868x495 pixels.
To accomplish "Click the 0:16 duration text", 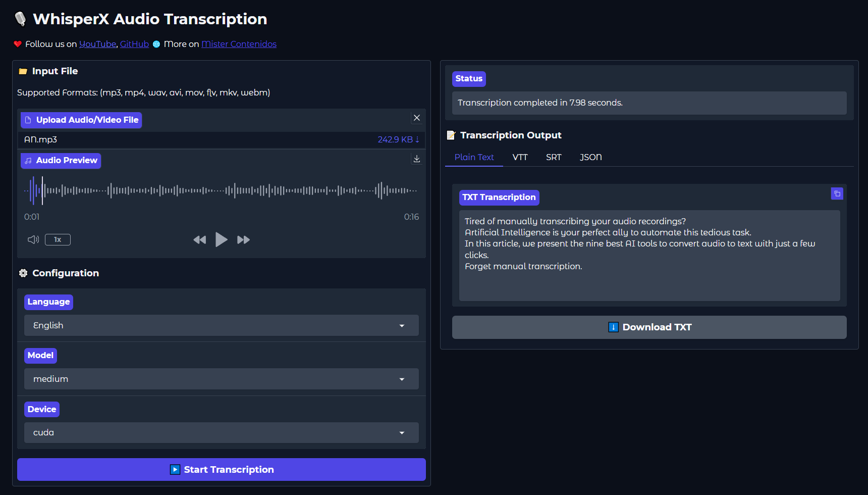I will 411,217.
